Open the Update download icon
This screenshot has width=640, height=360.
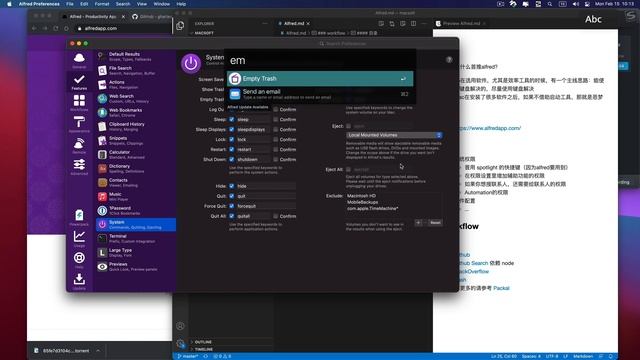(79, 282)
